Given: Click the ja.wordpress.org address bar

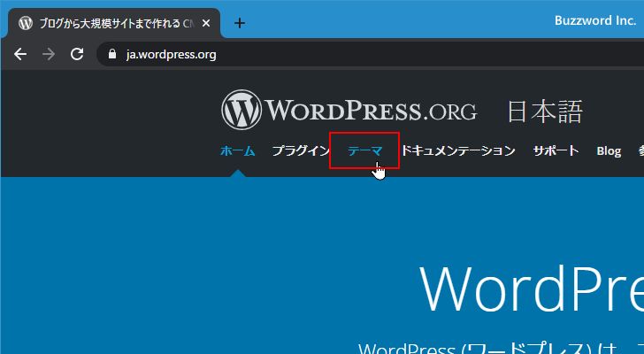Looking at the screenshot, I should click(370, 54).
